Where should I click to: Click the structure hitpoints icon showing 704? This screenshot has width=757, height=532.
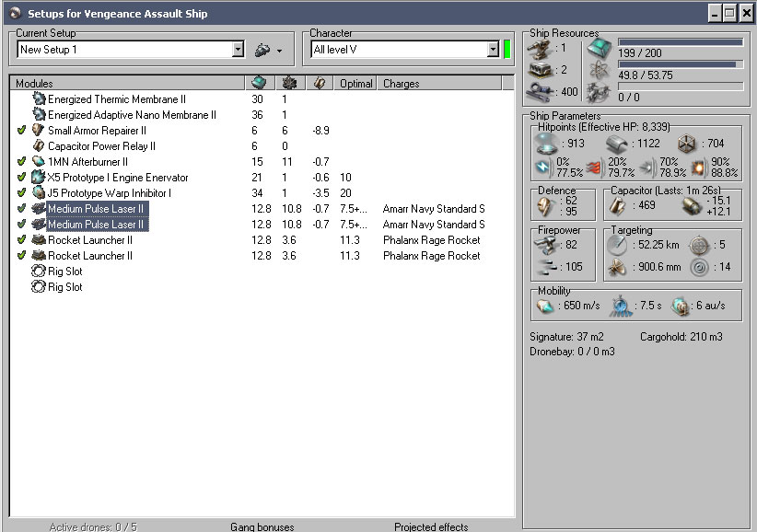(x=686, y=144)
